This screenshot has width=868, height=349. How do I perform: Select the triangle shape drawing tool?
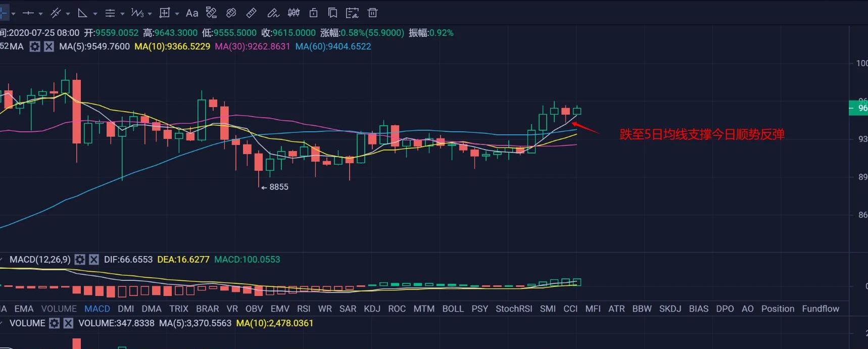pos(82,13)
